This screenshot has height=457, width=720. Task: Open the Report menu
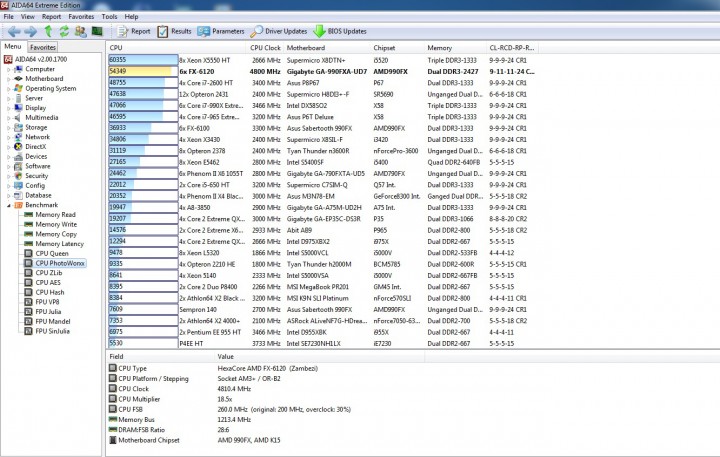tap(51, 17)
